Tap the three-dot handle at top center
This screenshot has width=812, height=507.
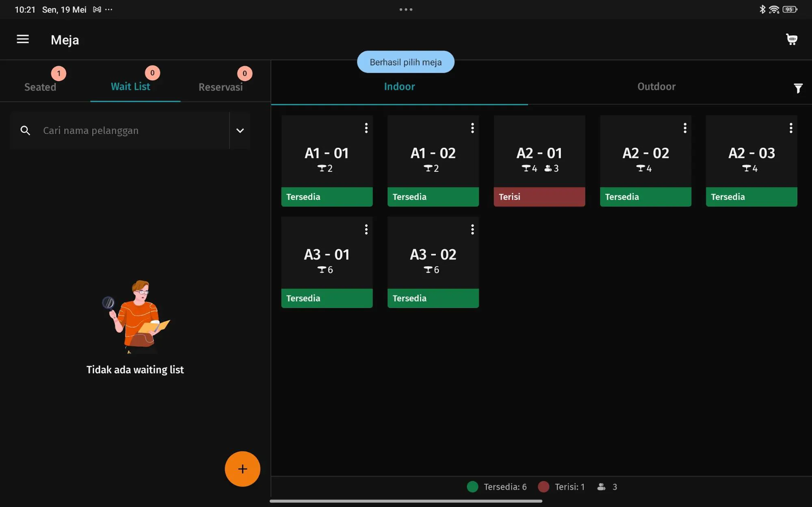pos(406,9)
